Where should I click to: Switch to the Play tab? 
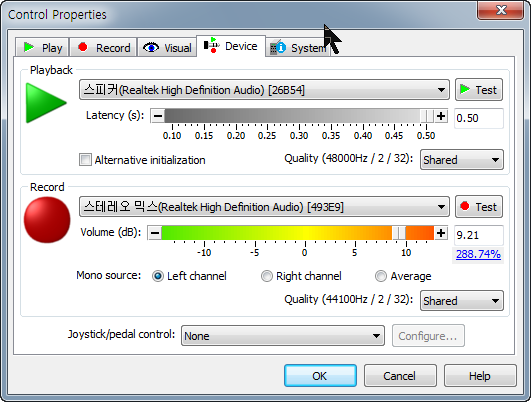point(42,47)
